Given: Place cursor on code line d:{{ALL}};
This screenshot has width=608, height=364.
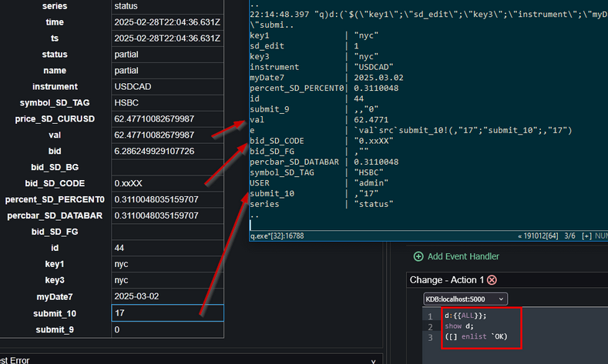Looking at the screenshot, I should tap(465, 316).
